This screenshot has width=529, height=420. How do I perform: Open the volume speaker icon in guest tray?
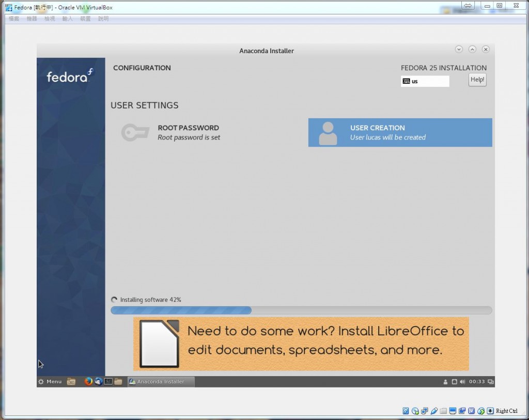tap(462, 382)
